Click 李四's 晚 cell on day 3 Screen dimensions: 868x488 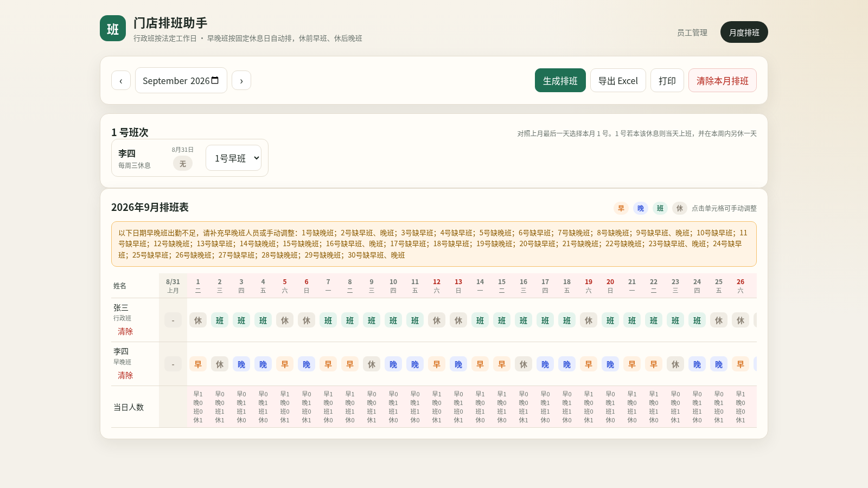(241, 364)
